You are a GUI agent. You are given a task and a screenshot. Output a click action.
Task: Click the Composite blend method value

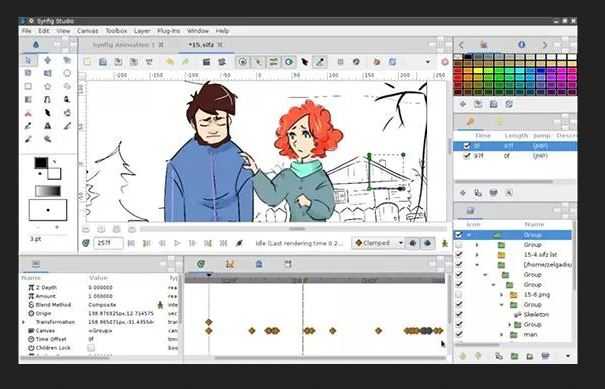click(x=102, y=304)
